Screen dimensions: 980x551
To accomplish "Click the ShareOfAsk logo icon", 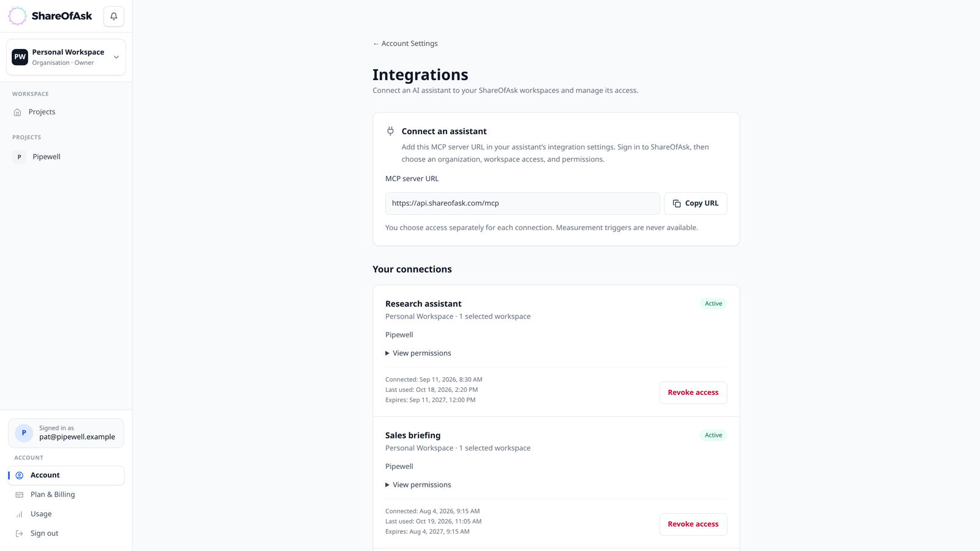I will [x=17, y=16].
